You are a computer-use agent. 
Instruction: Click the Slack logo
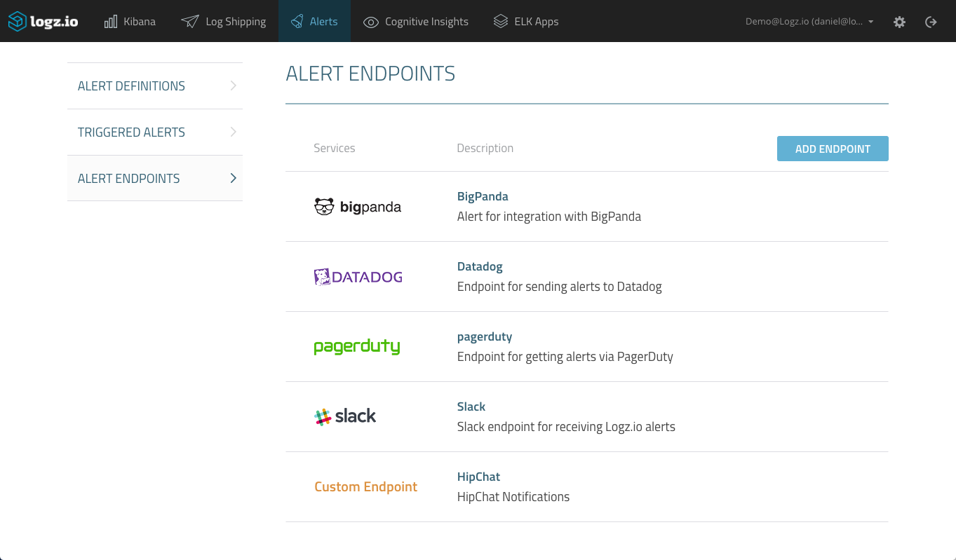(345, 416)
